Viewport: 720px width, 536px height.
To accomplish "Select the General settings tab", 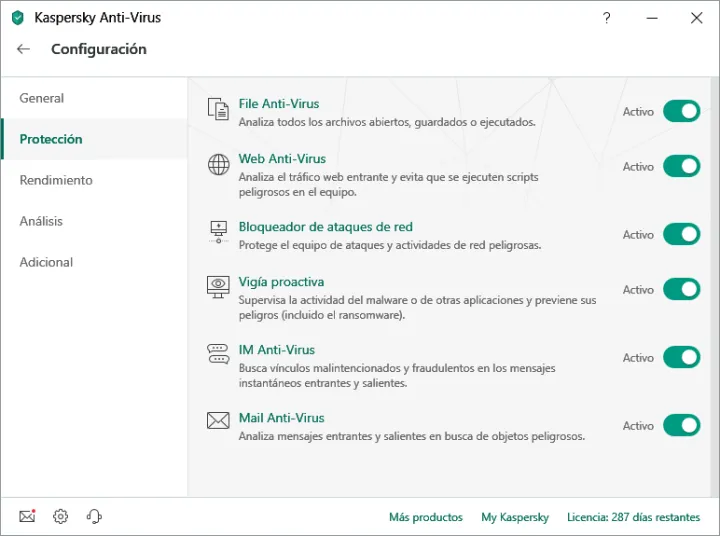I will point(94,98).
